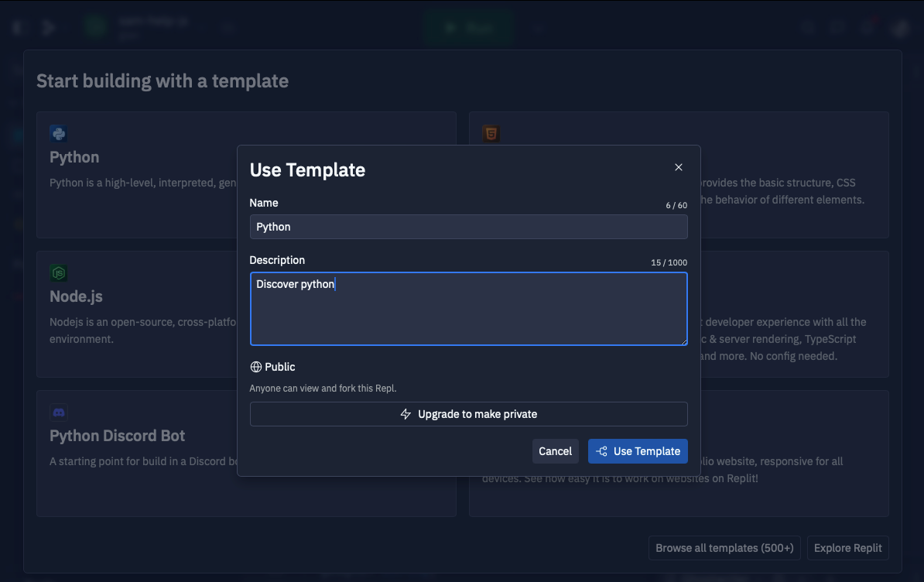
Task: Click the Python logo icon on template card
Action: [x=58, y=134]
